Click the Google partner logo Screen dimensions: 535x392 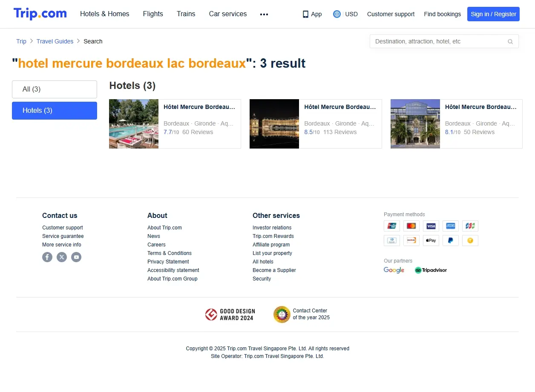point(394,270)
